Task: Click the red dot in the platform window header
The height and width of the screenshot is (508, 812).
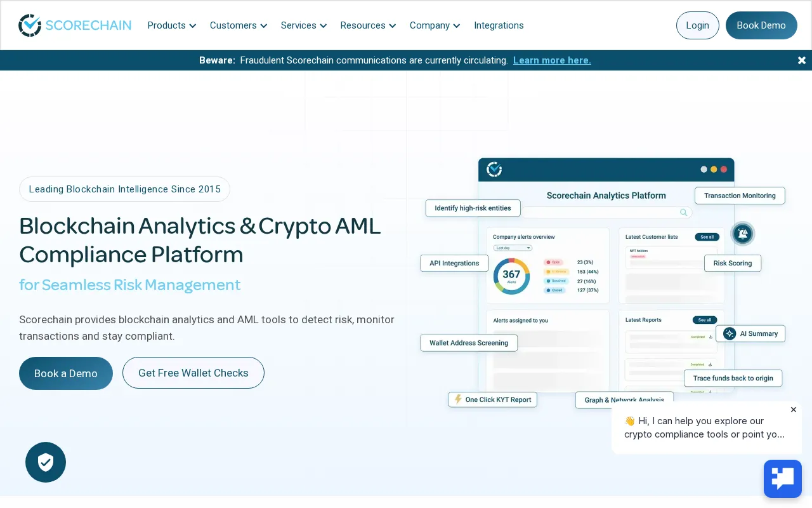Action: point(724,170)
